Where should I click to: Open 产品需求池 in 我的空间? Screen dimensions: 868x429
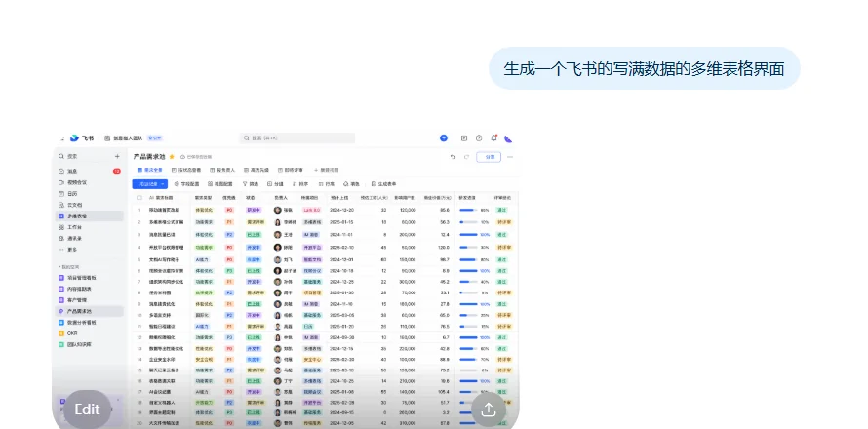pos(90,311)
